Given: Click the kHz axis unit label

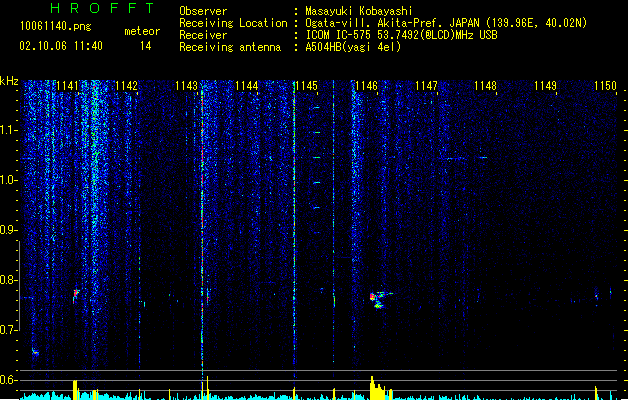Looking at the screenshot, I should pyautogui.click(x=9, y=81).
